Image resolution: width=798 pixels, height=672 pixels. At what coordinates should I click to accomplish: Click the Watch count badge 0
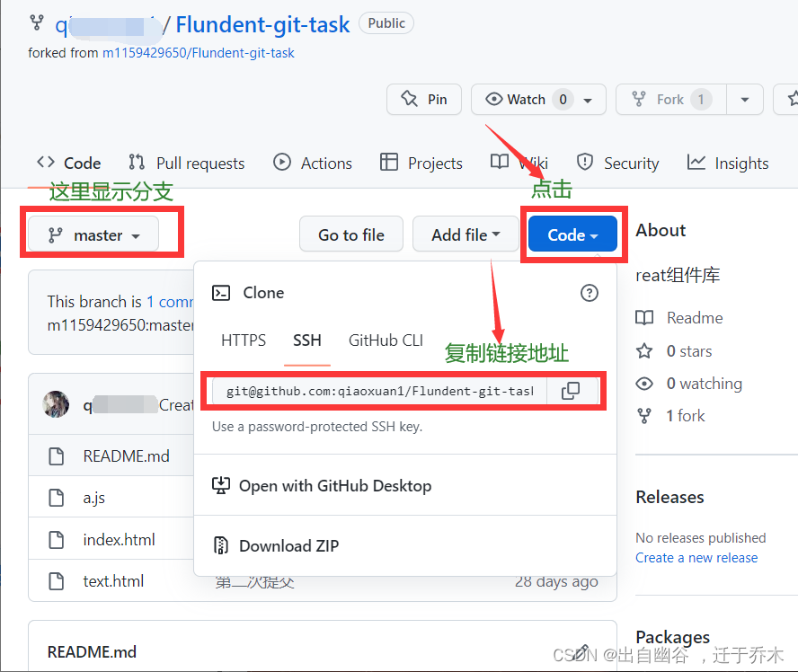pyautogui.click(x=563, y=99)
